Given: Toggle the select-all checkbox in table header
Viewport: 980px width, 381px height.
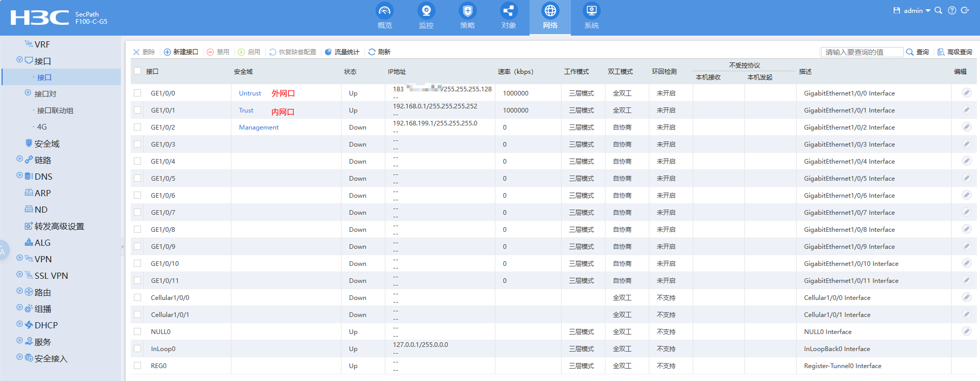Looking at the screenshot, I should [x=137, y=71].
